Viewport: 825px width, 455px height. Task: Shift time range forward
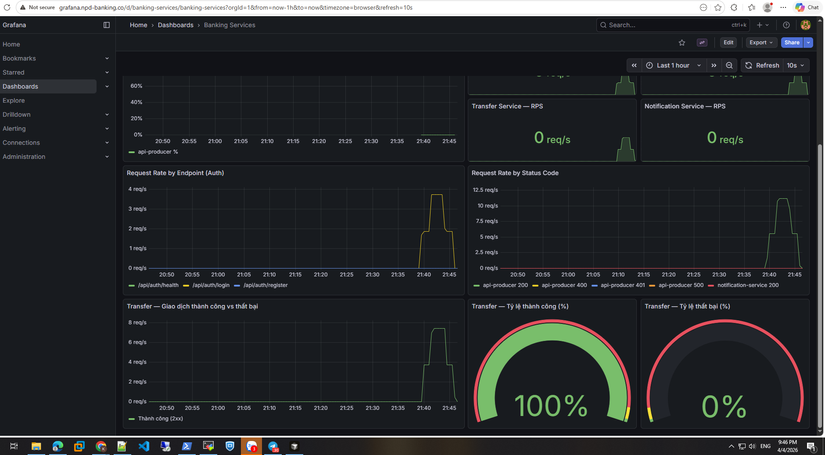(x=714, y=65)
